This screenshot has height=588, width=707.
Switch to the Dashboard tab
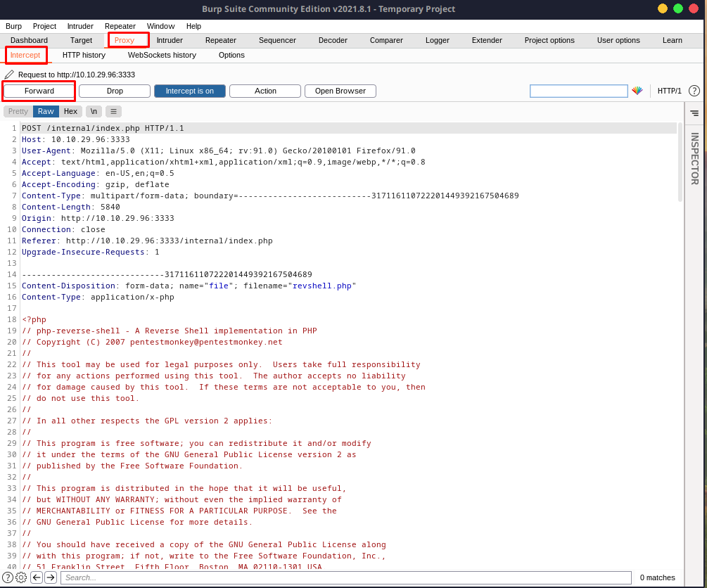pos(29,40)
